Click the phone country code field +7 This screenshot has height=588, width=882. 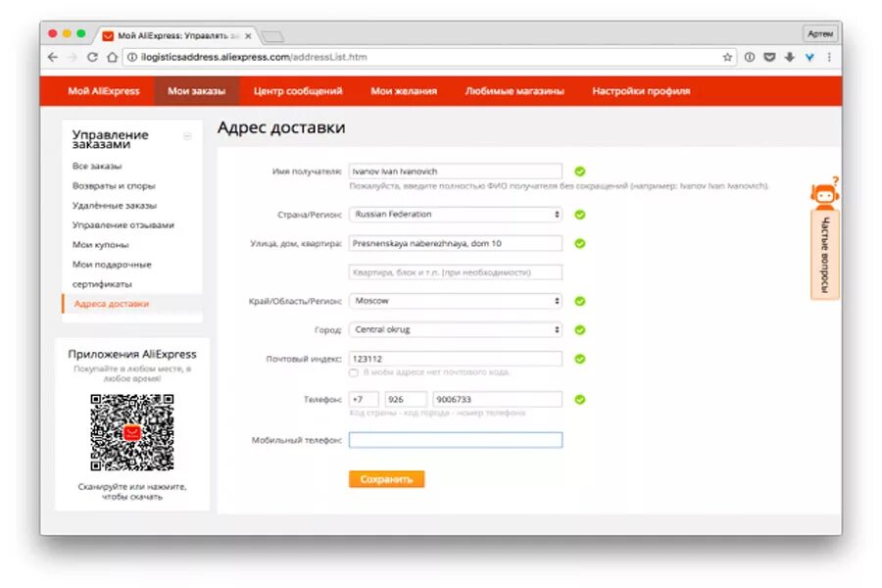tap(364, 400)
